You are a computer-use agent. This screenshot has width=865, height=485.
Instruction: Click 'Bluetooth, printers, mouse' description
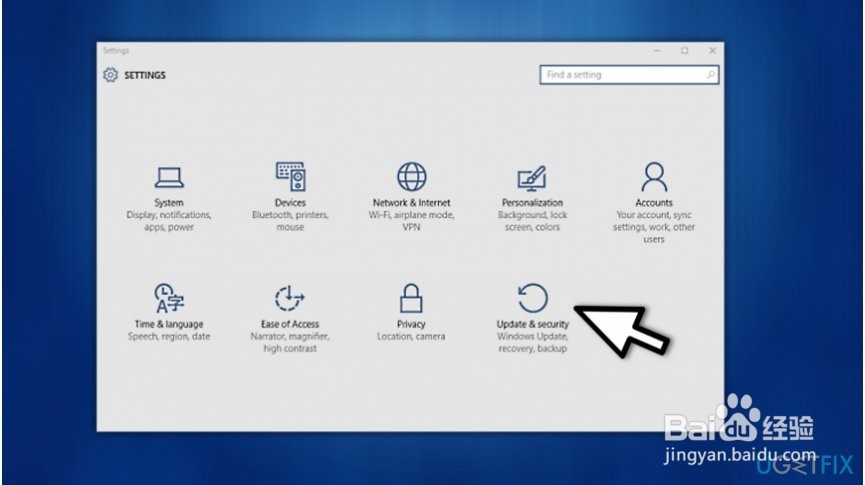coord(290,221)
